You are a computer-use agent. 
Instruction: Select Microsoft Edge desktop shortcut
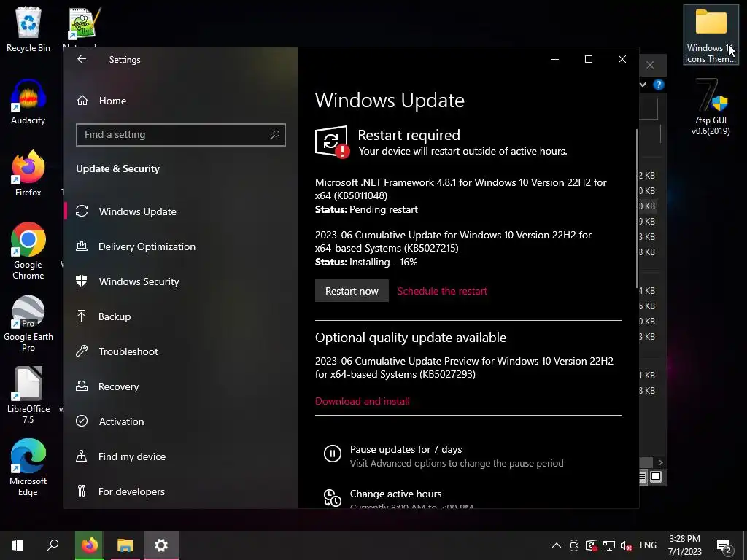(28, 467)
